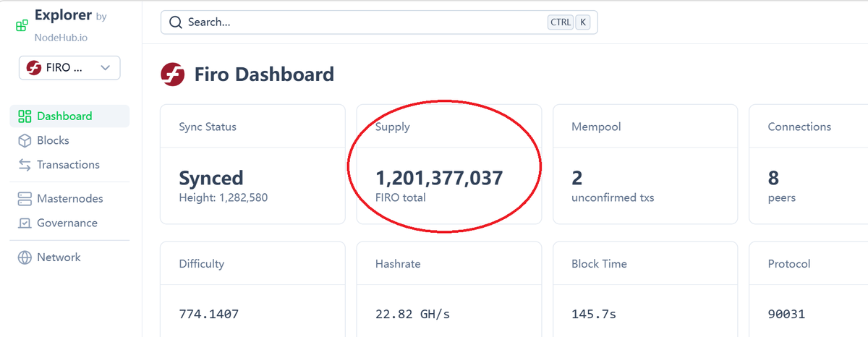This screenshot has height=337, width=868.
Task: Click the Blocks cube icon
Action: click(25, 140)
